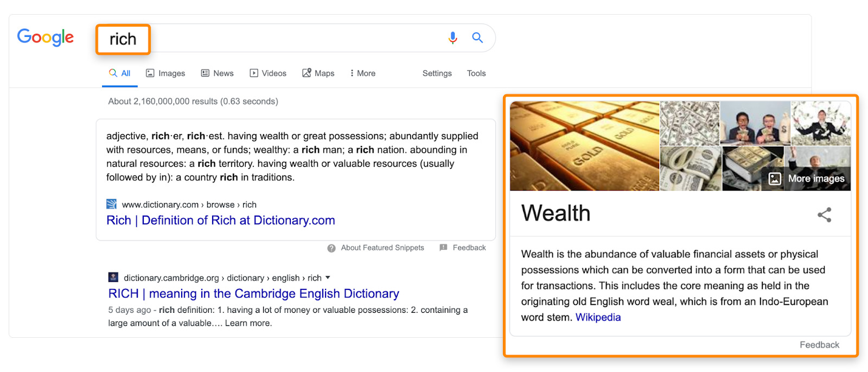The width and height of the screenshot is (868, 372).
Task: Click the News search icon
Action: pos(205,73)
